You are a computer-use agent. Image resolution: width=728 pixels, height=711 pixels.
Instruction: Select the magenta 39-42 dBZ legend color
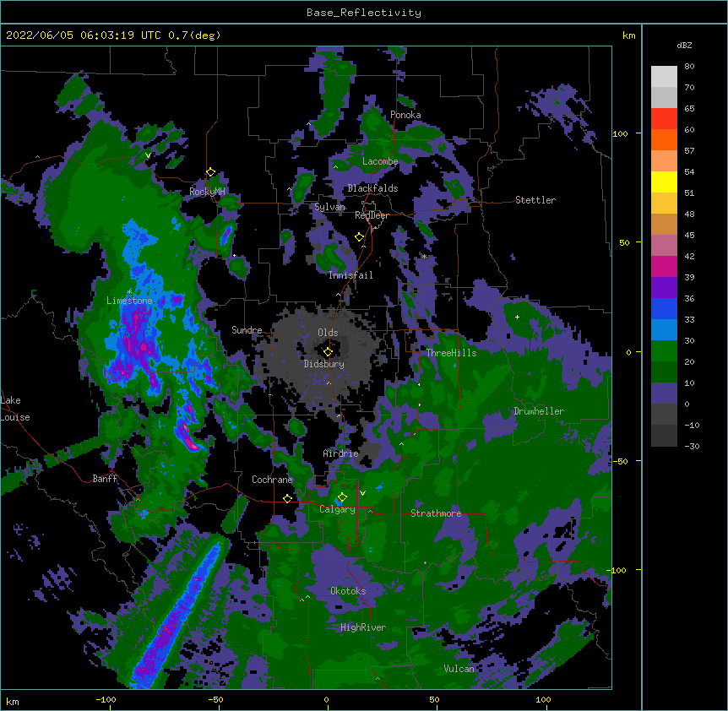(x=664, y=266)
